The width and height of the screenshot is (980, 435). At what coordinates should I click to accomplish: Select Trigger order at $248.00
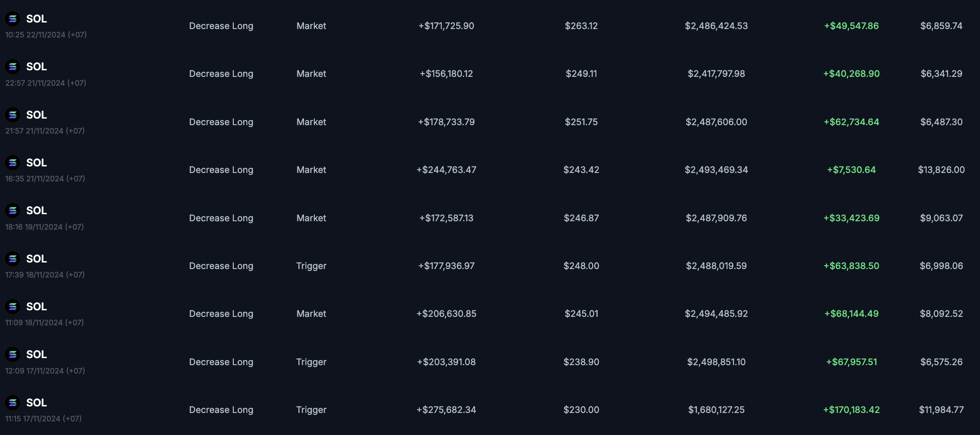[311, 266]
